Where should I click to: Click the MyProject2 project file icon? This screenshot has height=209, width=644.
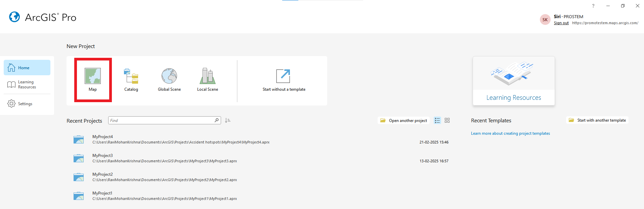(79, 177)
